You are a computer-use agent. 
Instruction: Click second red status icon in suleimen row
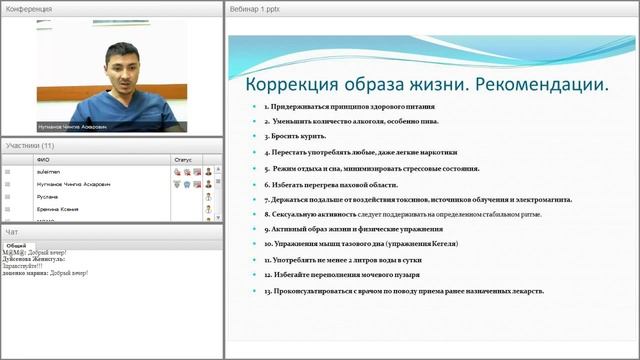tap(187, 172)
